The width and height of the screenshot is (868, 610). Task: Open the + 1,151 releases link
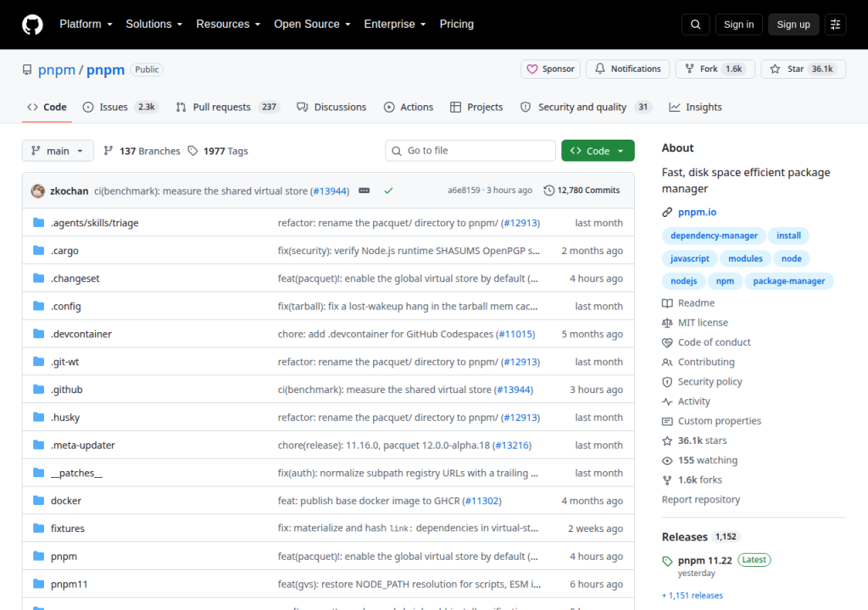[x=693, y=596]
